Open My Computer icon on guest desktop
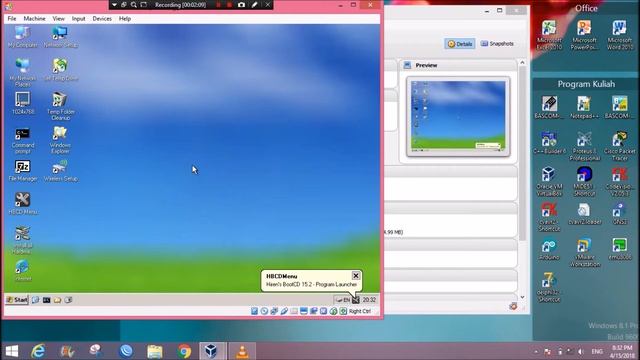 [x=22, y=37]
